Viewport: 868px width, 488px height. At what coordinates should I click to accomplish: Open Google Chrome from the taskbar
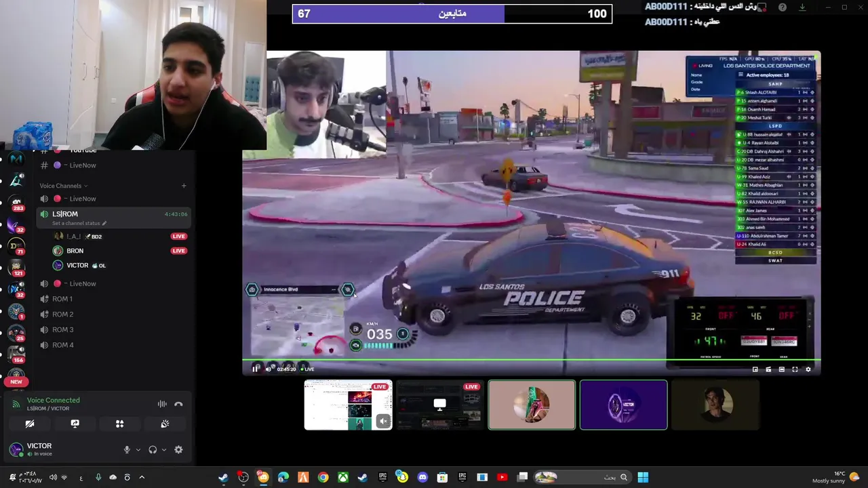323,477
